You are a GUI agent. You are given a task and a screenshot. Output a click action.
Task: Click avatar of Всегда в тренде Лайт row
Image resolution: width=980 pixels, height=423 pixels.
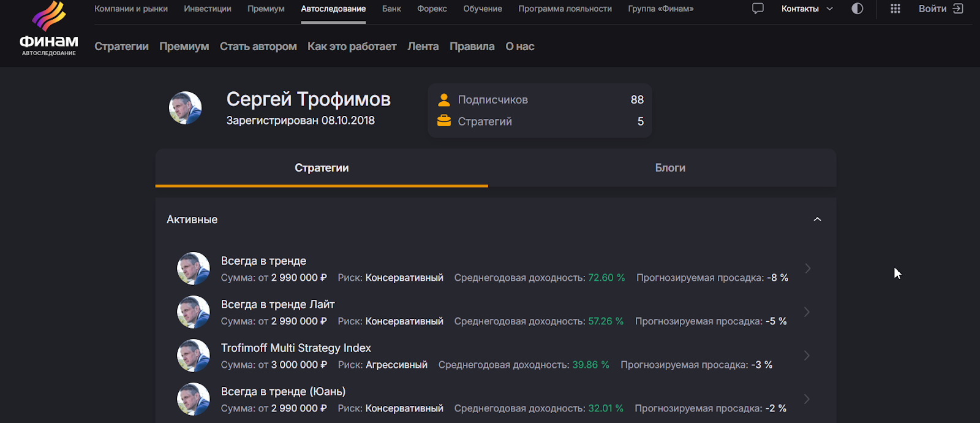coord(194,312)
